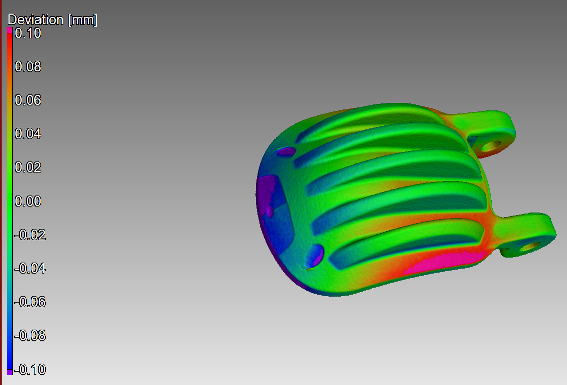This screenshot has height=385, width=567.
Task: Select the -0.04 legend value
Action: pos(30,268)
